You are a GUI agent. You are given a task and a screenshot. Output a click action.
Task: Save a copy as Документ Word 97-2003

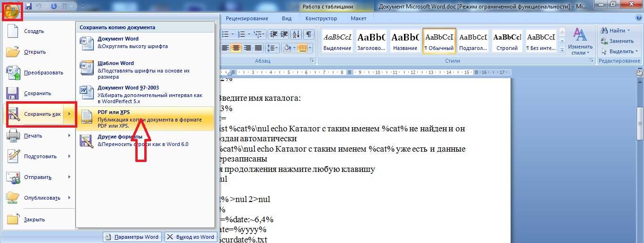(x=147, y=95)
